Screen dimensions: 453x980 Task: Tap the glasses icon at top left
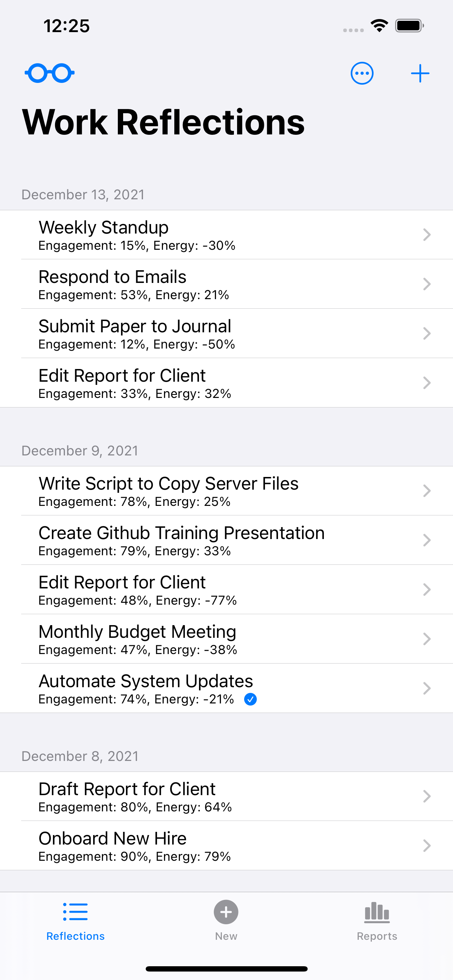[49, 73]
